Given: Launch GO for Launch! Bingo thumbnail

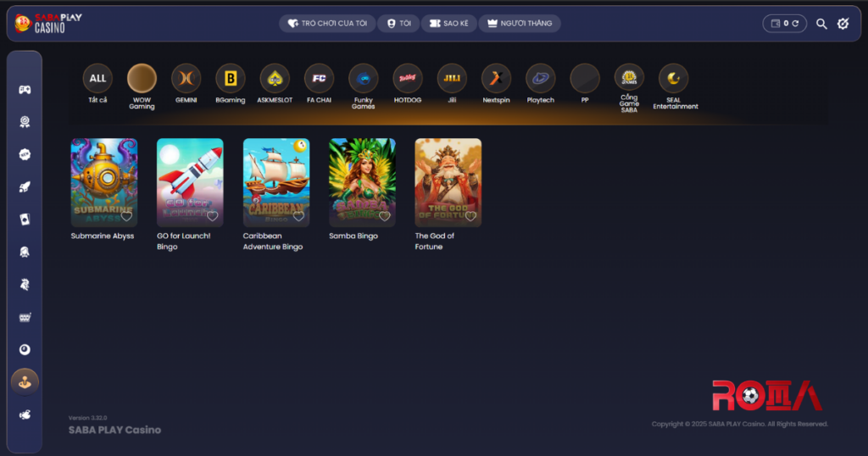Looking at the screenshot, I should (x=190, y=182).
